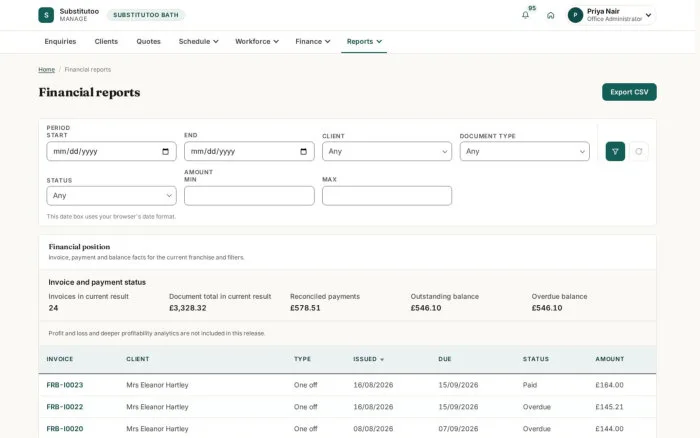The height and width of the screenshot is (438, 700).
Task: Open the notifications bell
Action: coord(525,15)
